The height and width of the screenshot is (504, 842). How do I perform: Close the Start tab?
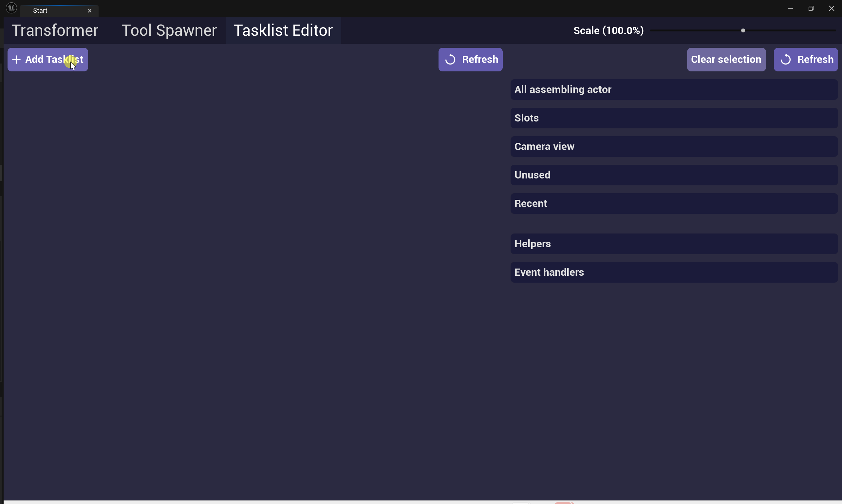pos(90,11)
